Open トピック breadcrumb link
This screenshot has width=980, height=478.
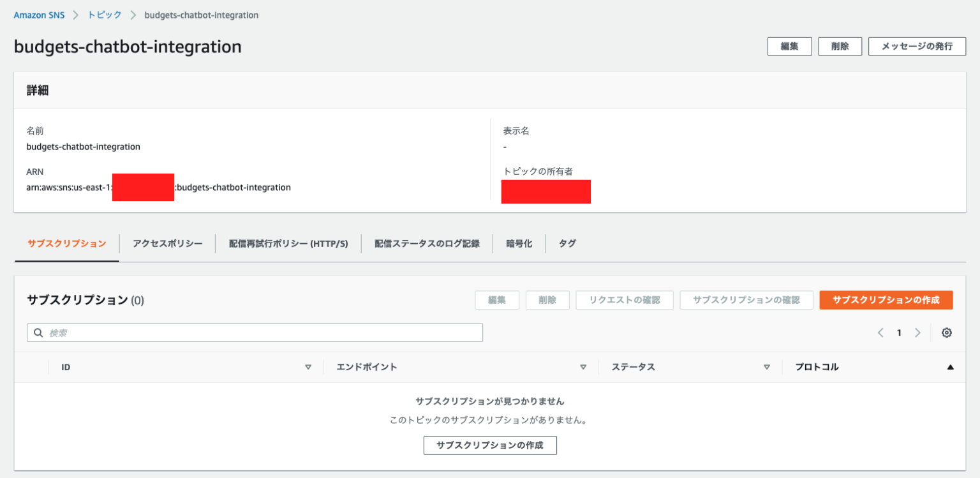tap(105, 15)
